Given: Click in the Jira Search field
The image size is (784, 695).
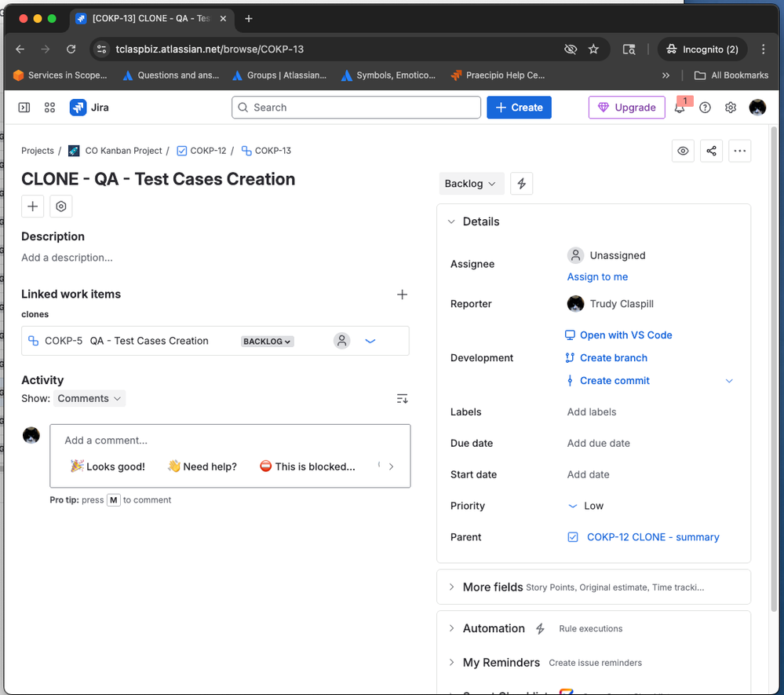Looking at the screenshot, I should click(x=356, y=108).
